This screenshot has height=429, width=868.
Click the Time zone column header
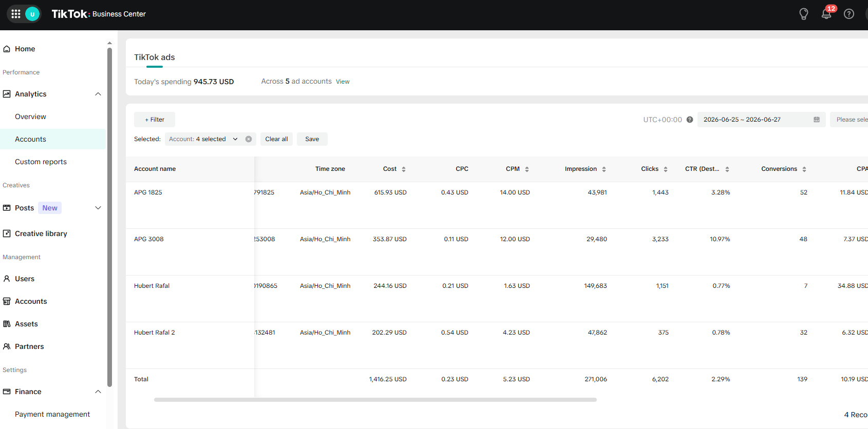click(x=330, y=169)
